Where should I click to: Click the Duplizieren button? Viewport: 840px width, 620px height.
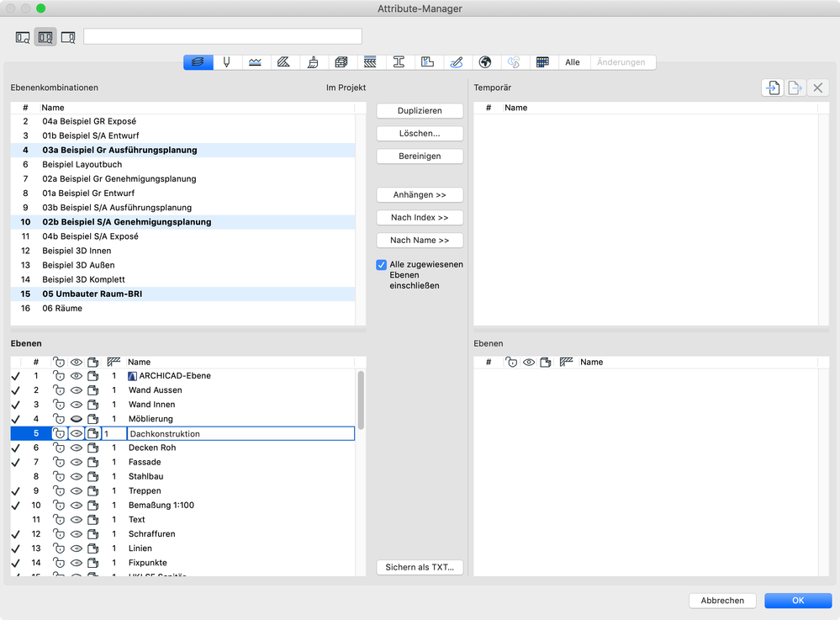tap(420, 111)
